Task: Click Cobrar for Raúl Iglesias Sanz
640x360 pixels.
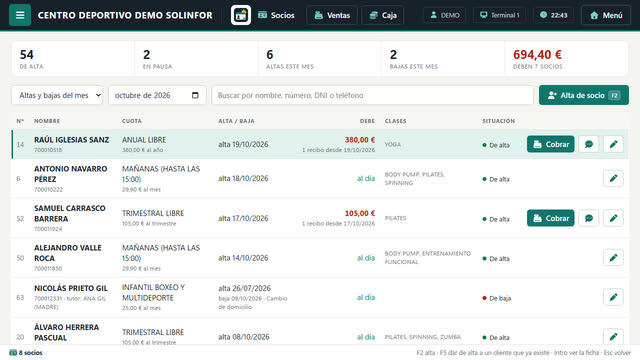Action: click(551, 144)
